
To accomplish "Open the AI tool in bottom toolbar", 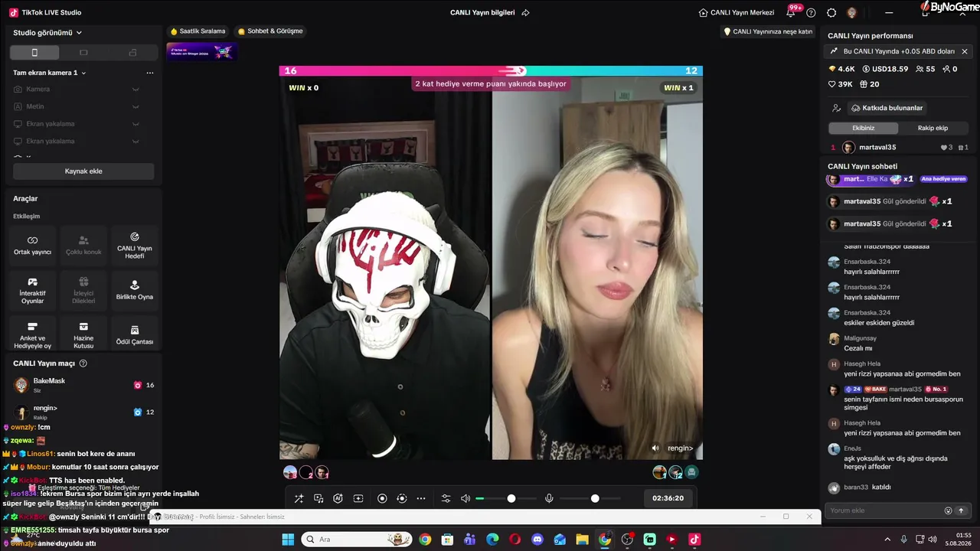I will tap(338, 498).
